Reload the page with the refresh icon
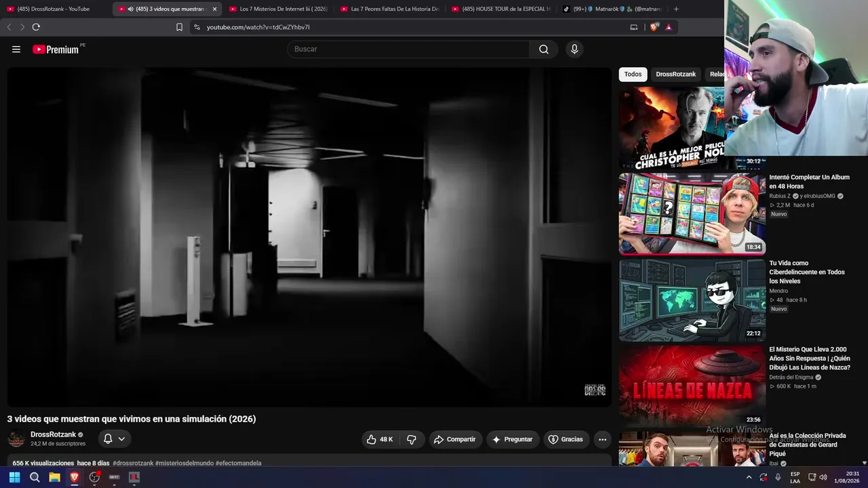The width and height of the screenshot is (868, 488). tap(36, 27)
